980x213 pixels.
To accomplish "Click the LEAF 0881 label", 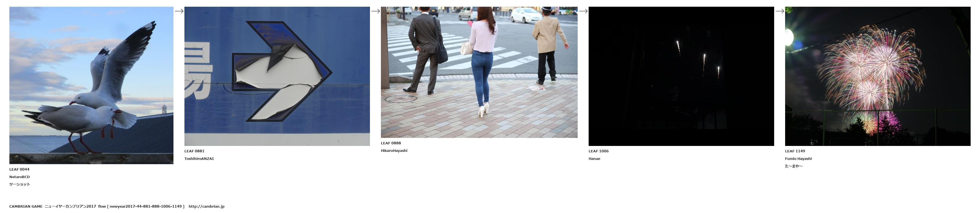I will coord(194,151).
